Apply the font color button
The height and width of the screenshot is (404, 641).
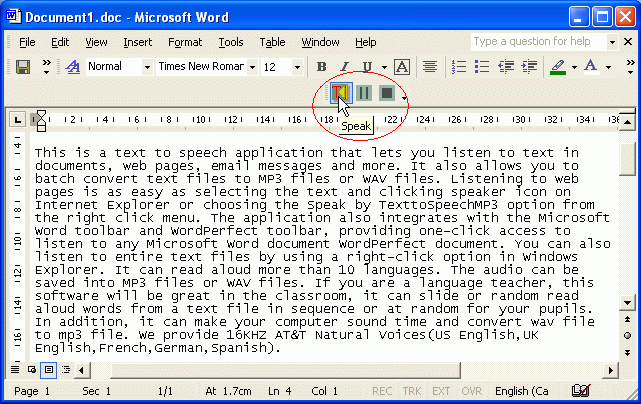pyautogui.click(x=591, y=67)
